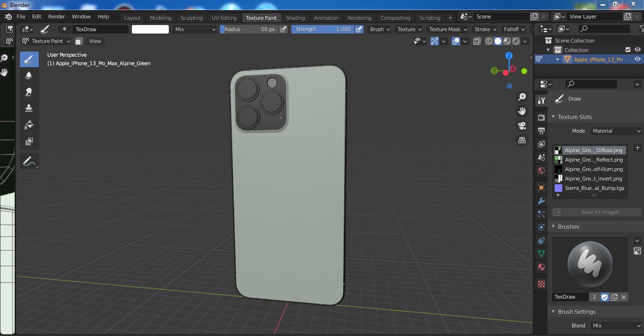The height and width of the screenshot is (336, 644).
Task: Open the Falloff popover
Action: 514,29
